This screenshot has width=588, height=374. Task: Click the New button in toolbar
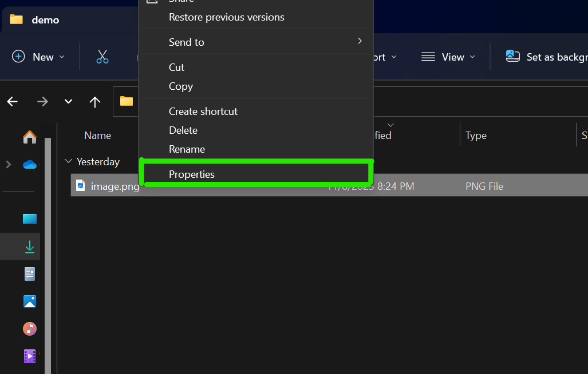click(x=38, y=57)
